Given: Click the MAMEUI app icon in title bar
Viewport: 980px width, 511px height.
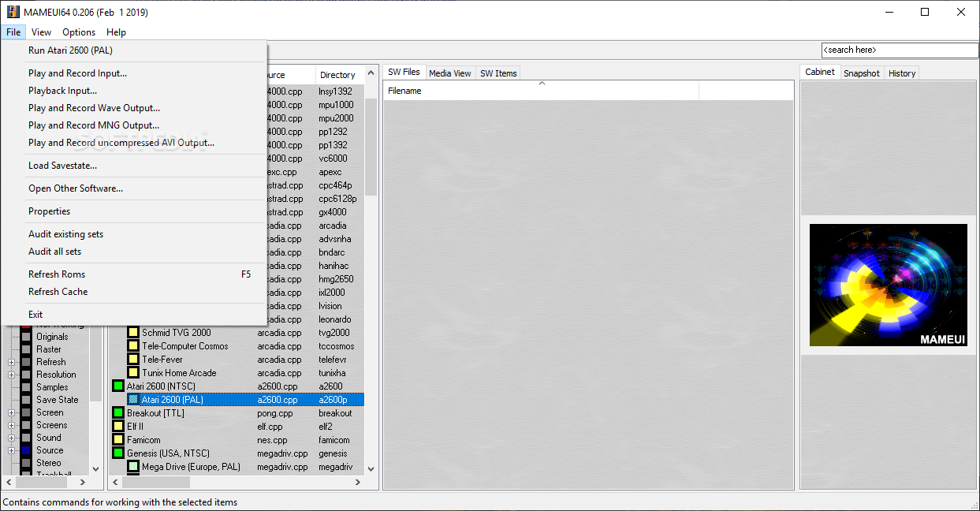Looking at the screenshot, I should coord(13,12).
